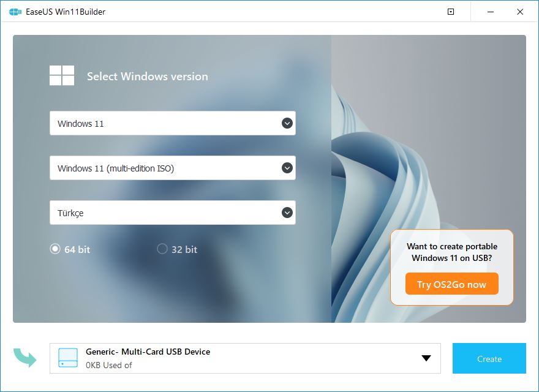
Task: Click the 0KB Used of text
Action: [108, 365]
